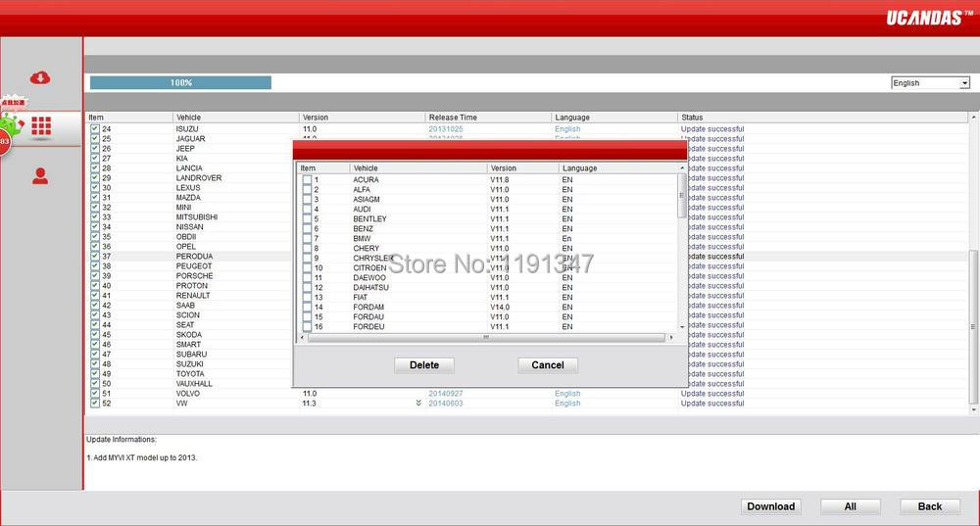
Task: Click dialog horizontal scrollbar right arrow
Action: point(670,337)
